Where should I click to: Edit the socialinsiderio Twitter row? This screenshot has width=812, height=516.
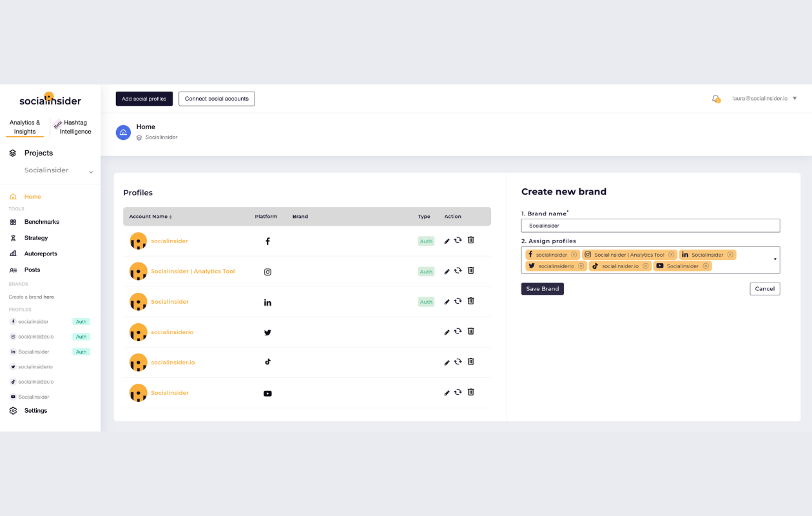(447, 332)
